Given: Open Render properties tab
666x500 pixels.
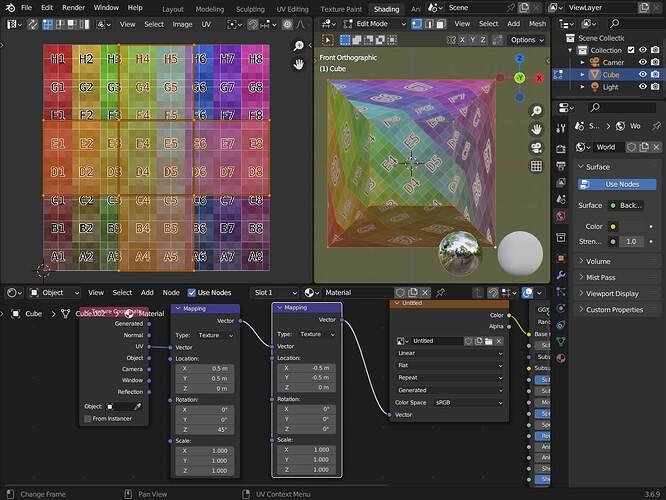Looking at the screenshot, I should tap(561, 149).
